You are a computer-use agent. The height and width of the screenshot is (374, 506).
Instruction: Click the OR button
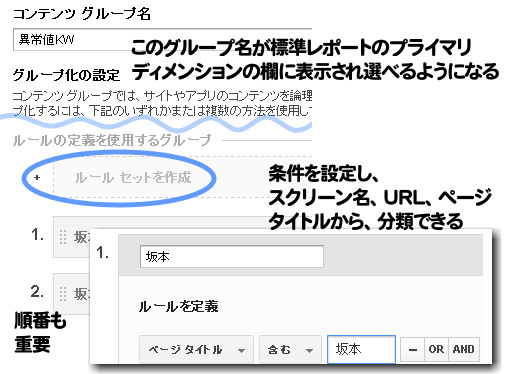[436, 350]
